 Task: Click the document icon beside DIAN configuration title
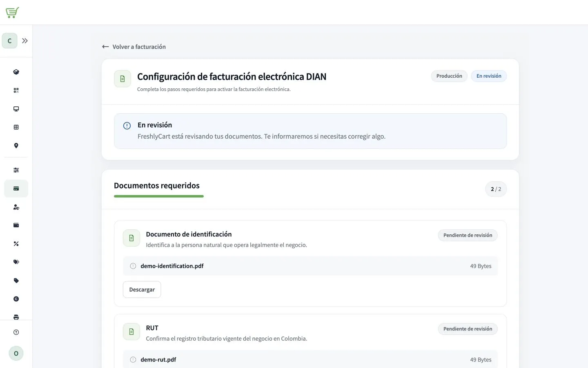[122, 79]
